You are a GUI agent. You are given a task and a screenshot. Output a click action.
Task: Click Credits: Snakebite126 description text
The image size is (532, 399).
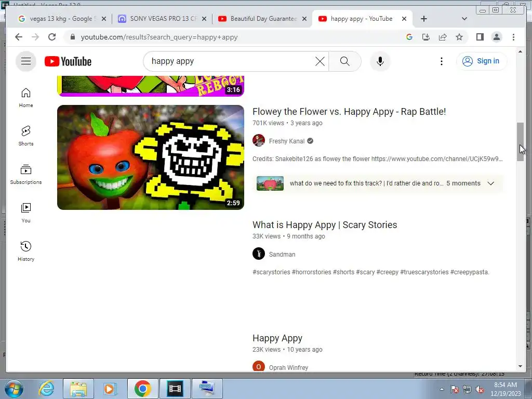point(377,159)
